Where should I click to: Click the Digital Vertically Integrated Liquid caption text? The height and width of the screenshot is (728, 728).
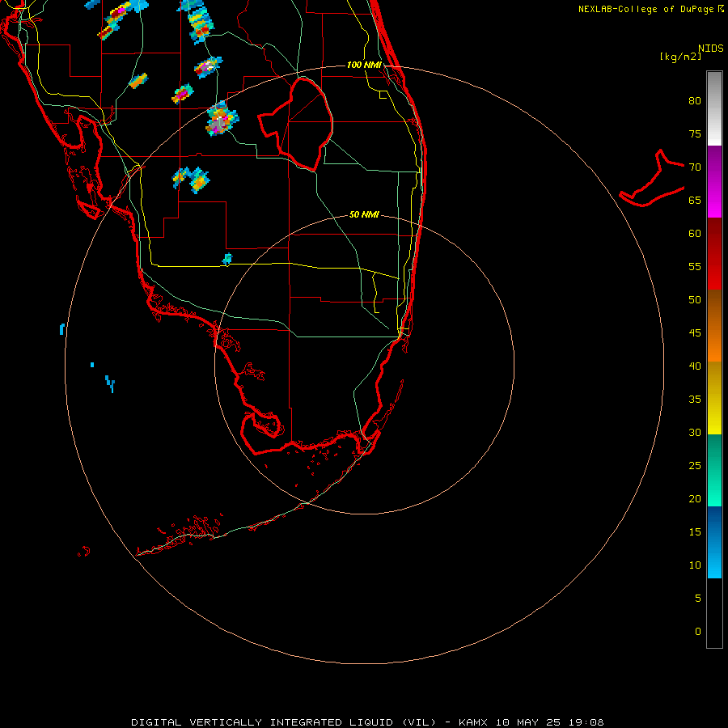[284, 722]
